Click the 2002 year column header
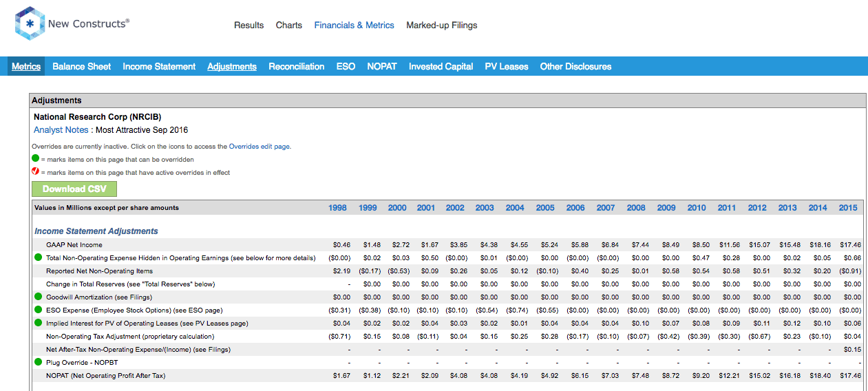The height and width of the screenshot is (391, 868). click(455, 208)
